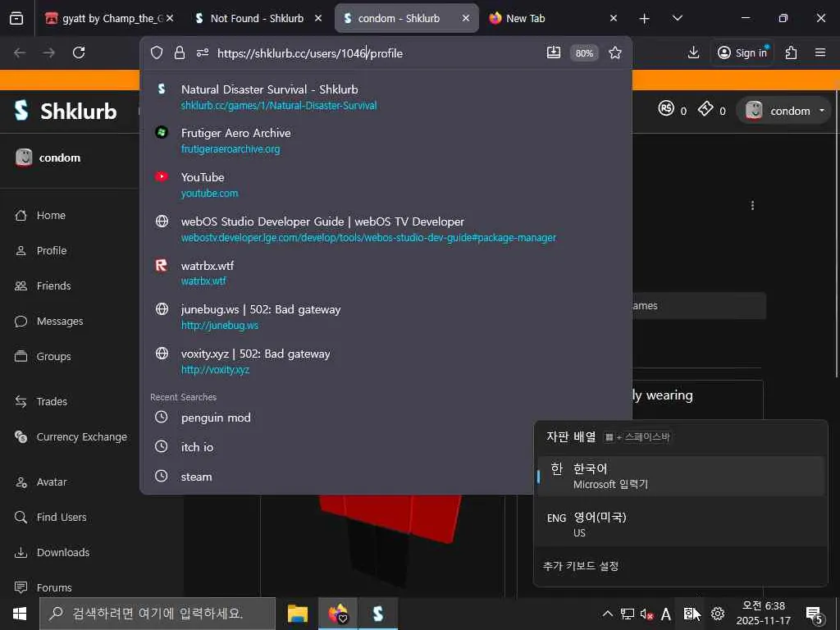Image resolution: width=840 pixels, height=630 pixels.
Task: Click the Robux currency icon
Action: 666,109
